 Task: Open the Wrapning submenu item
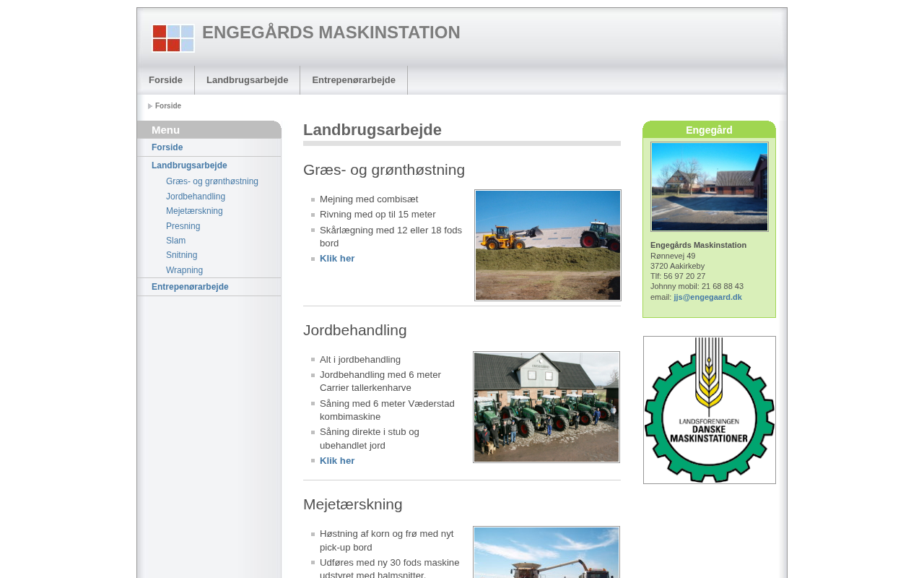click(x=184, y=270)
